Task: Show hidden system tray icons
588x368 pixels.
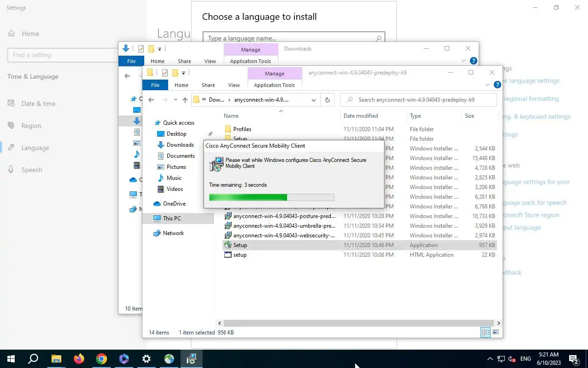Action: click(490, 359)
